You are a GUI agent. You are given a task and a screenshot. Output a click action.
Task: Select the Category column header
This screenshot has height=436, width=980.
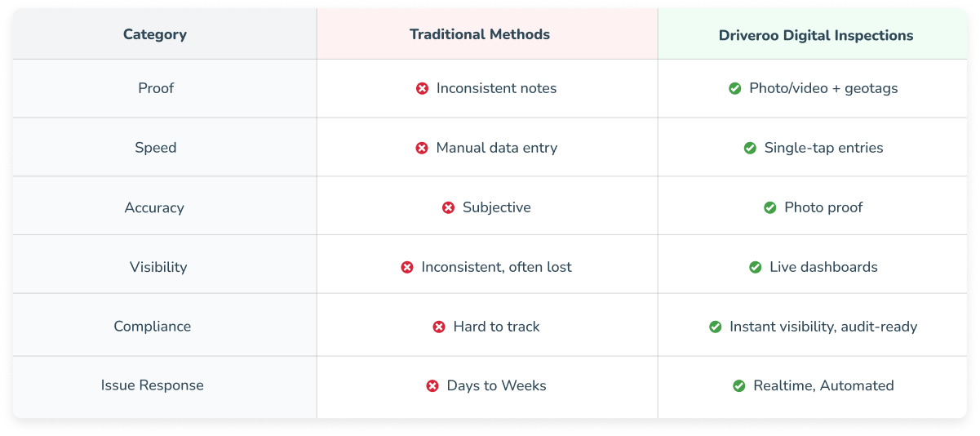155,34
